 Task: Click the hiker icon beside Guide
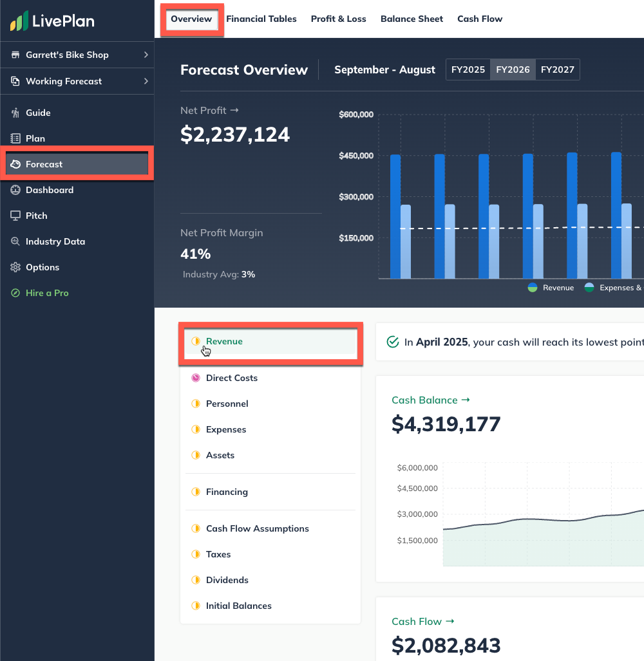[x=15, y=113]
